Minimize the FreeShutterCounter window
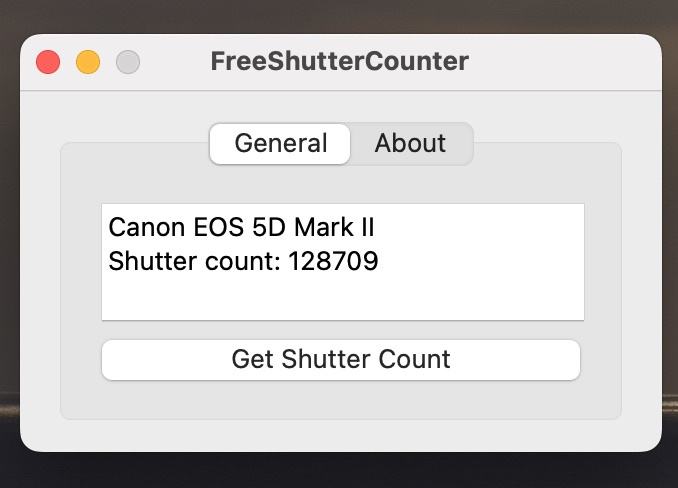This screenshot has height=488, width=678. [x=88, y=62]
